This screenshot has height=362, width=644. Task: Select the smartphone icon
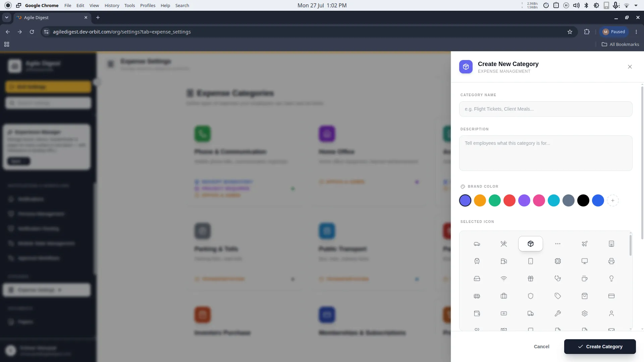tap(530, 261)
